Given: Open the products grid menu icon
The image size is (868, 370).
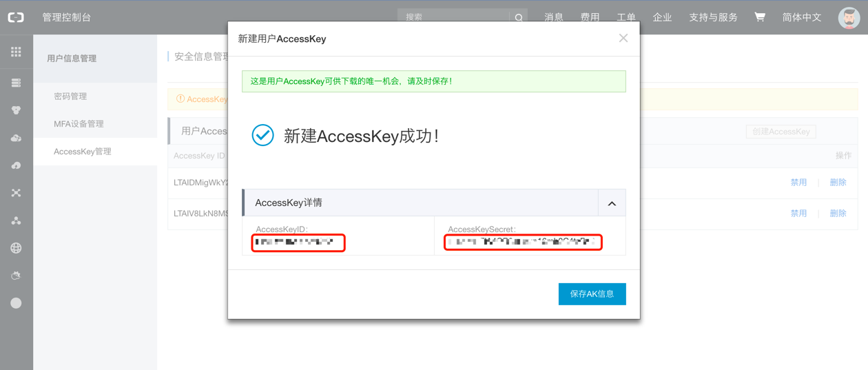Looking at the screenshot, I should pos(16,52).
